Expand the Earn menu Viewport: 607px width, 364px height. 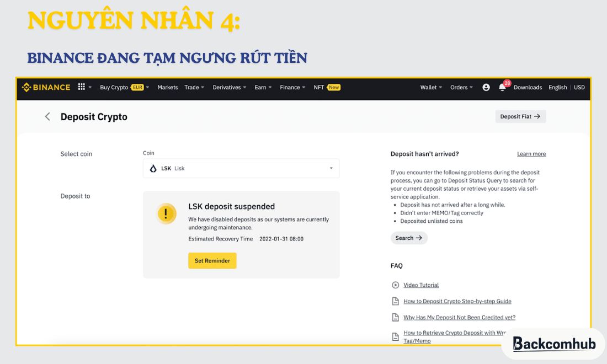[263, 88]
